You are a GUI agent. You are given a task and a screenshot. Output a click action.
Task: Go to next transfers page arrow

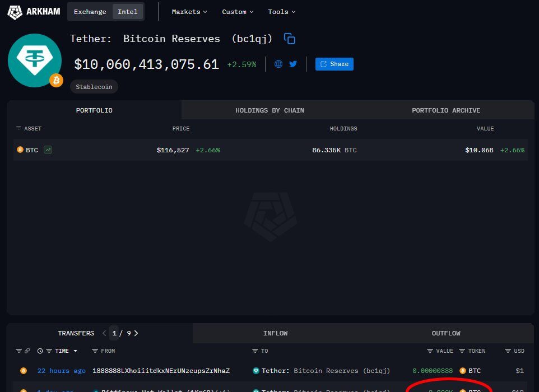136,333
